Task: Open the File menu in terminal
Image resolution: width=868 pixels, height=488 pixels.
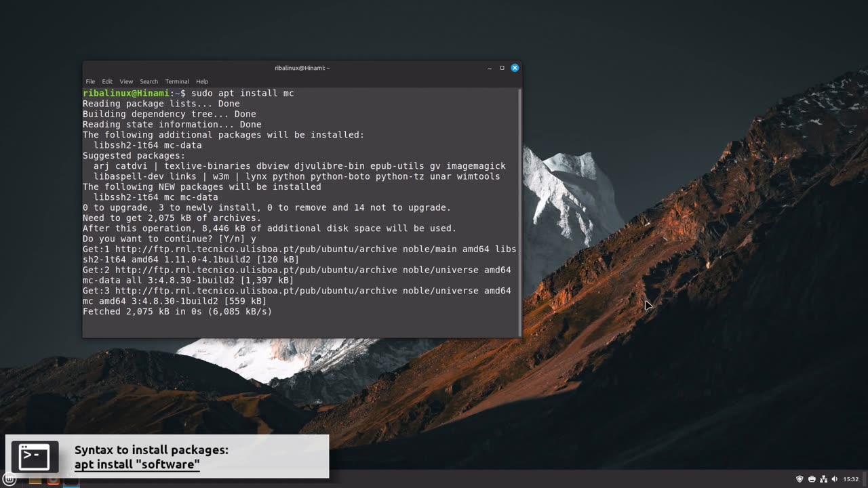Action: pos(90,81)
